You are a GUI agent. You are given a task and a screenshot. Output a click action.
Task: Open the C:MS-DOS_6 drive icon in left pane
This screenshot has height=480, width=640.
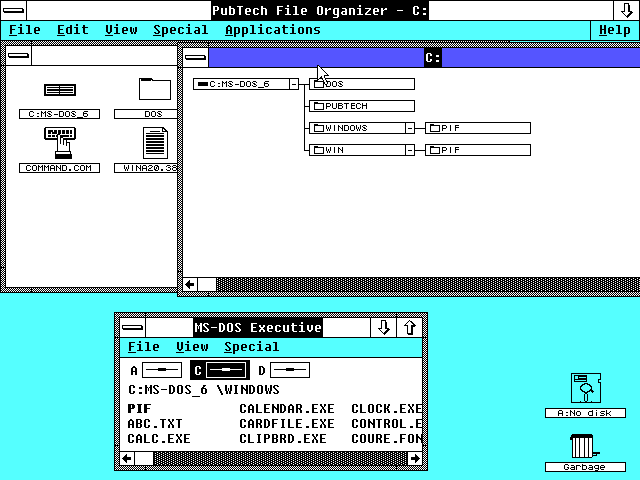coord(60,90)
